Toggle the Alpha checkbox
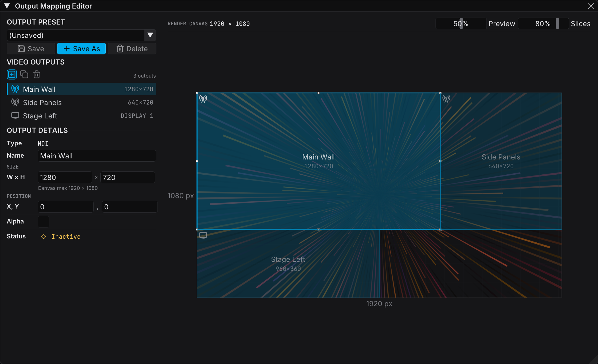The image size is (598, 364). tap(44, 222)
